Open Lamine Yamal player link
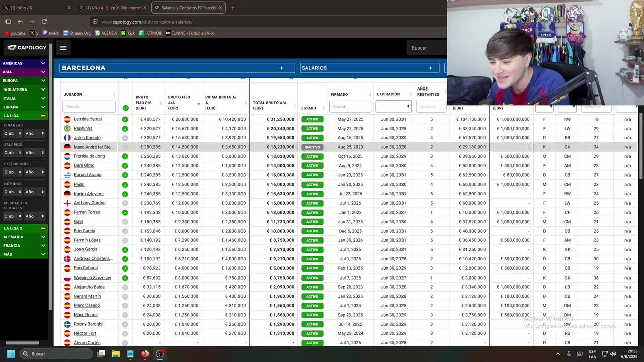The height and width of the screenshot is (362, 644). point(88,119)
